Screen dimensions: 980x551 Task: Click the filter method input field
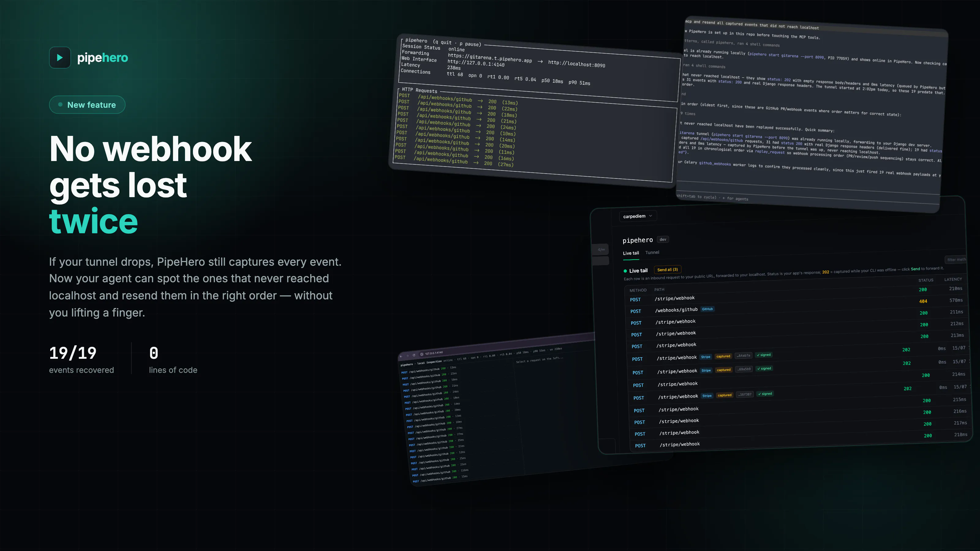point(956,259)
